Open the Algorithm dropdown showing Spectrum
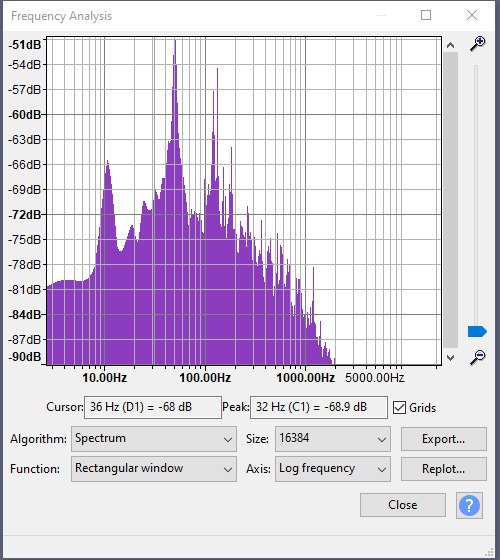This screenshot has height=560, width=500. [x=154, y=439]
